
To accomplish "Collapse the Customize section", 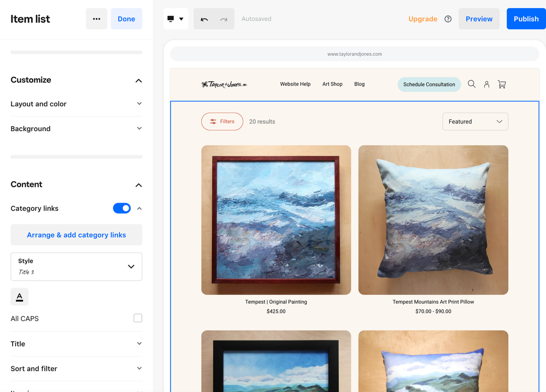I will pyautogui.click(x=139, y=80).
